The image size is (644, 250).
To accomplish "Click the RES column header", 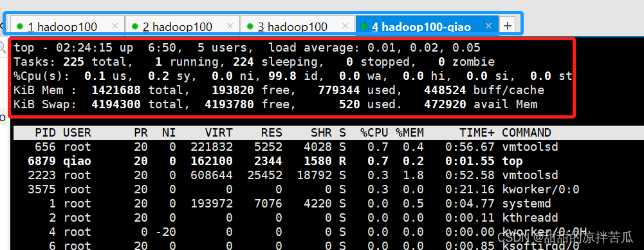I will pos(271,132).
